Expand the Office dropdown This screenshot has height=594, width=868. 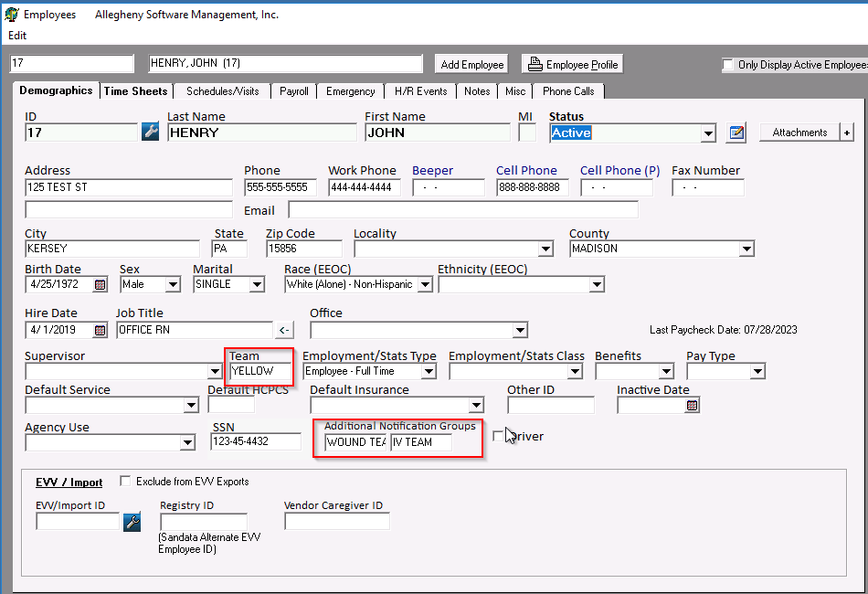click(x=520, y=331)
